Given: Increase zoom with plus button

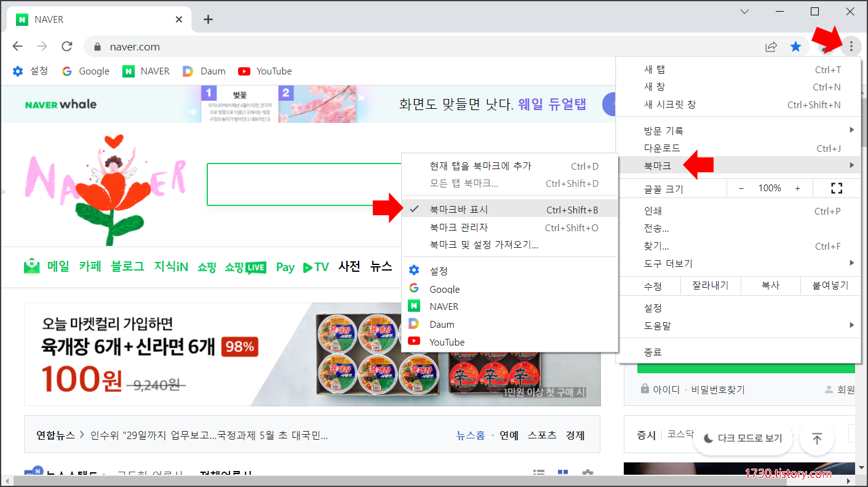Looking at the screenshot, I should (x=797, y=188).
